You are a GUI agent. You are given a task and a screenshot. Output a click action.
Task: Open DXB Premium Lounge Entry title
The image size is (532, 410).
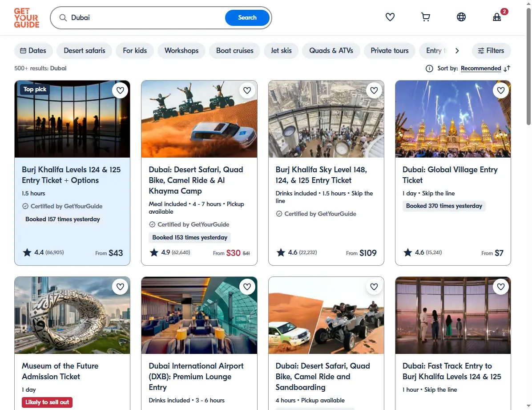196,377
